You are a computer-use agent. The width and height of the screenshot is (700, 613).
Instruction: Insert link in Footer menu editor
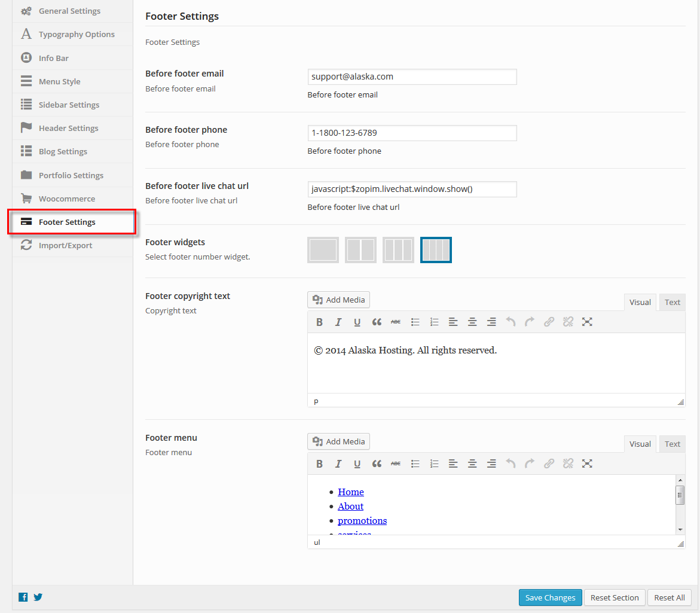pos(549,463)
